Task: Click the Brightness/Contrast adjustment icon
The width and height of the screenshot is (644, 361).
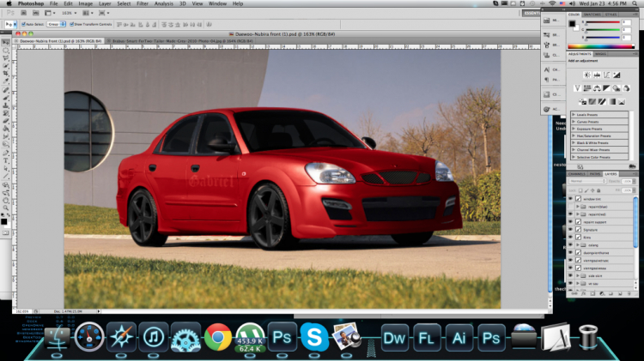Action: point(587,75)
